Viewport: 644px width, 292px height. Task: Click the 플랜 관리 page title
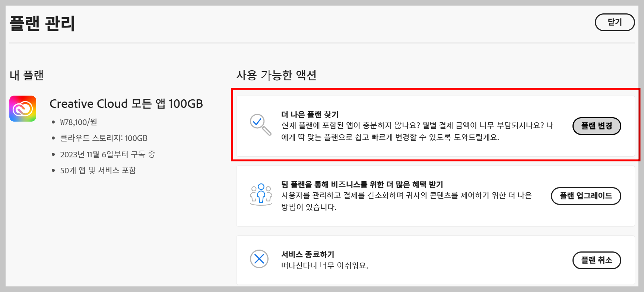(42, 23)
